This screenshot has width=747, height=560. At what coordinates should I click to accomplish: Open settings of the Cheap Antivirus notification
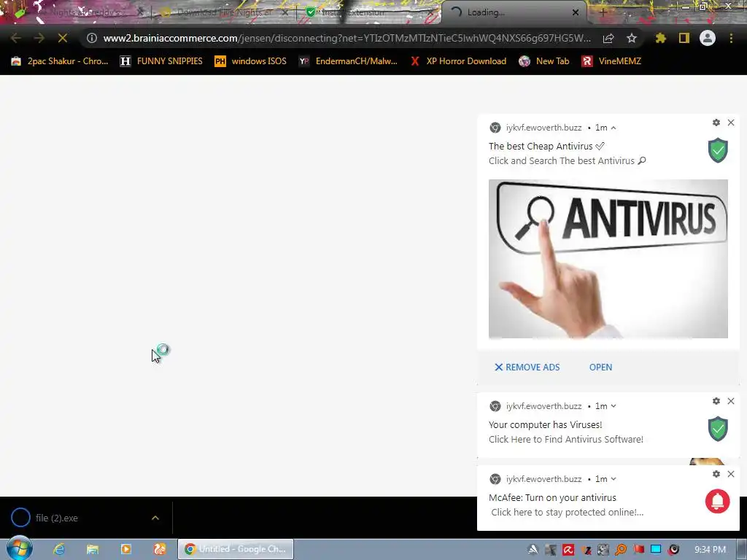click(716, 122)
